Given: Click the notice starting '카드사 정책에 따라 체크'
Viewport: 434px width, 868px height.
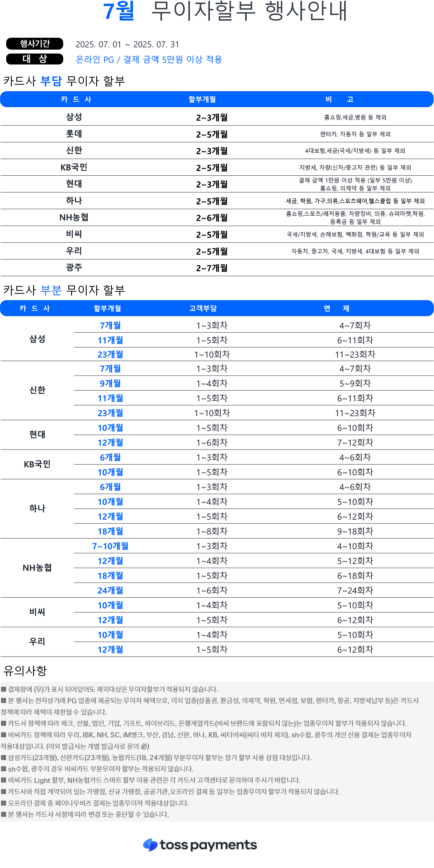Looking at the screenshot, I should (x=204, y=723).
